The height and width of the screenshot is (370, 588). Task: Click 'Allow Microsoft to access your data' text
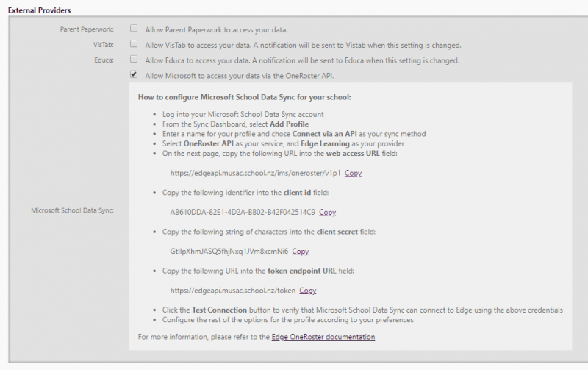[x=240, y=76]
